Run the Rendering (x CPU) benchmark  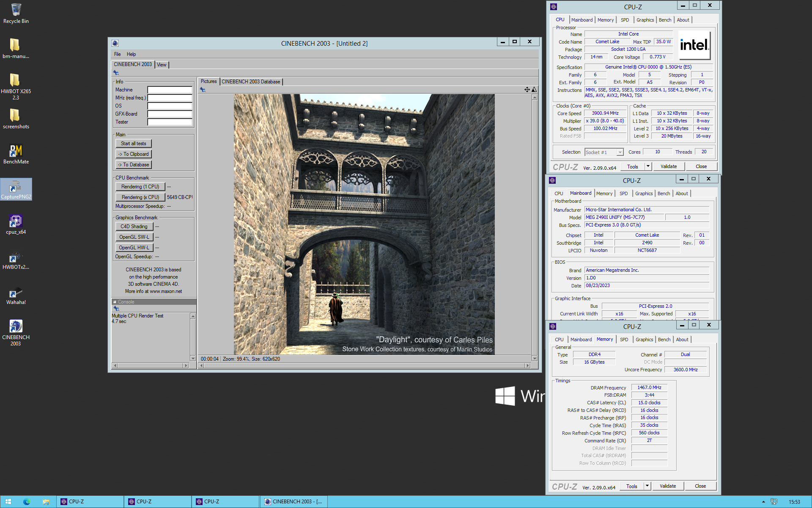(140, 197)
